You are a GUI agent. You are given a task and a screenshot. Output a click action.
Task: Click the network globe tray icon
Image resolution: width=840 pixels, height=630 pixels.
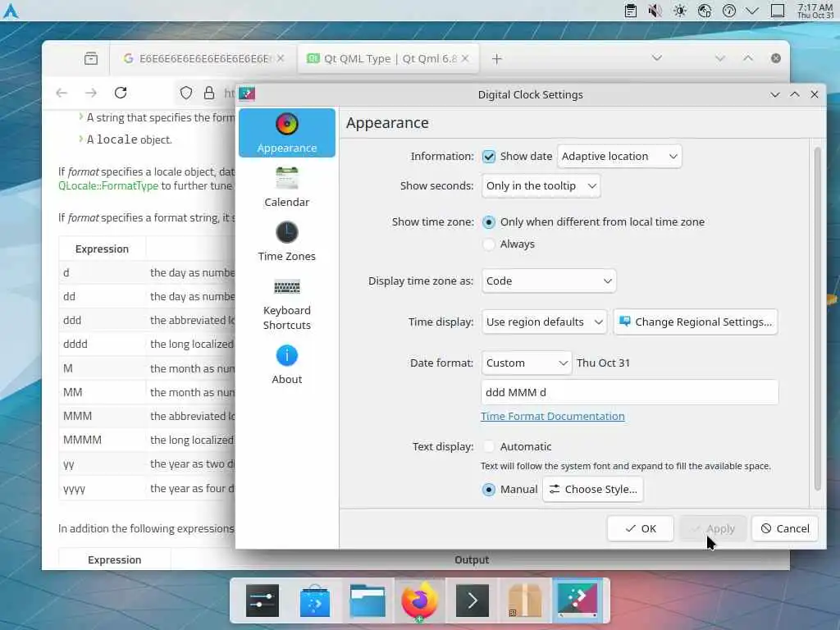[705, 11]
